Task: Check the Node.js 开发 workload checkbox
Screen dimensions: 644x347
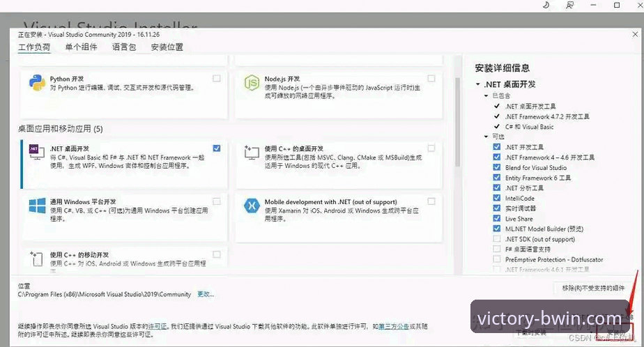Action: tap(431, 78)
